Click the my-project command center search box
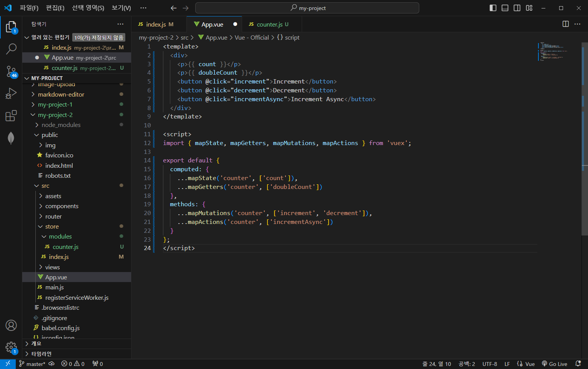 307,8
